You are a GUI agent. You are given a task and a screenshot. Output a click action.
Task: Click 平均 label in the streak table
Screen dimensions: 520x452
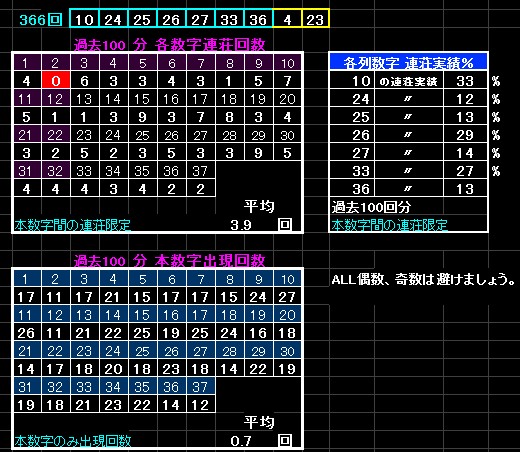[259, 206]
